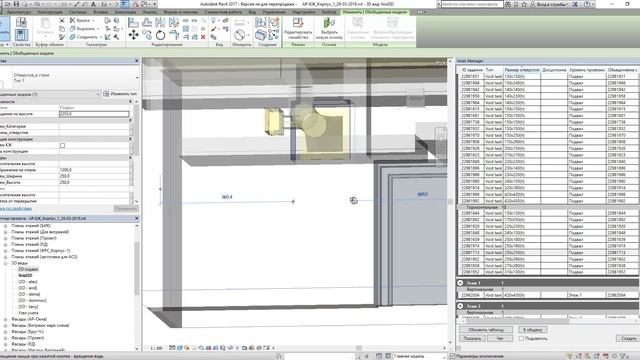Image resolution: width=640 pixels, height=360 pixels.
Task: Collapse the 3D виды tree node
Action: point(5,263)
